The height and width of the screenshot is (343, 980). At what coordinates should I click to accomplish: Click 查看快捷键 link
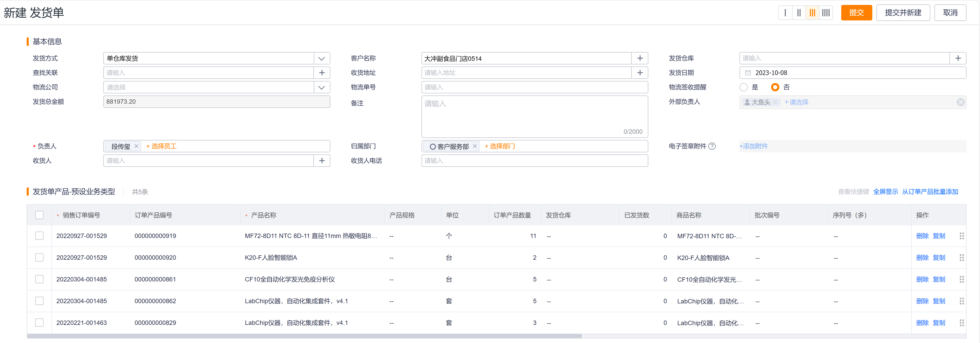tap(853, 192)
